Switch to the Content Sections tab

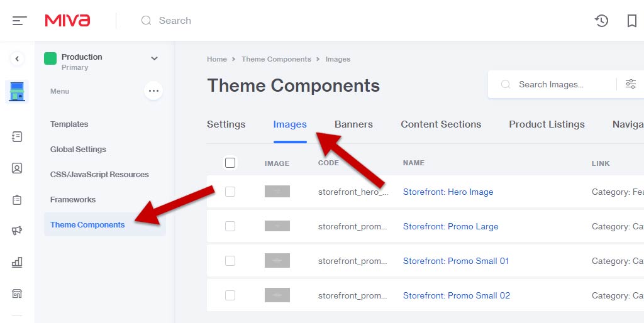click(441, 124)
